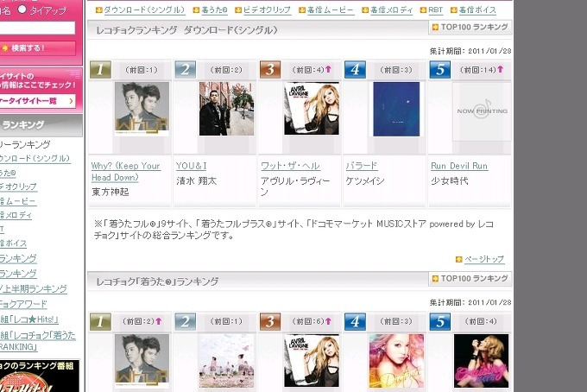The height and width of the screenshot is (392, 587).
Task: Click the up arrow beside (前回:14)
Action: [500, 69]
